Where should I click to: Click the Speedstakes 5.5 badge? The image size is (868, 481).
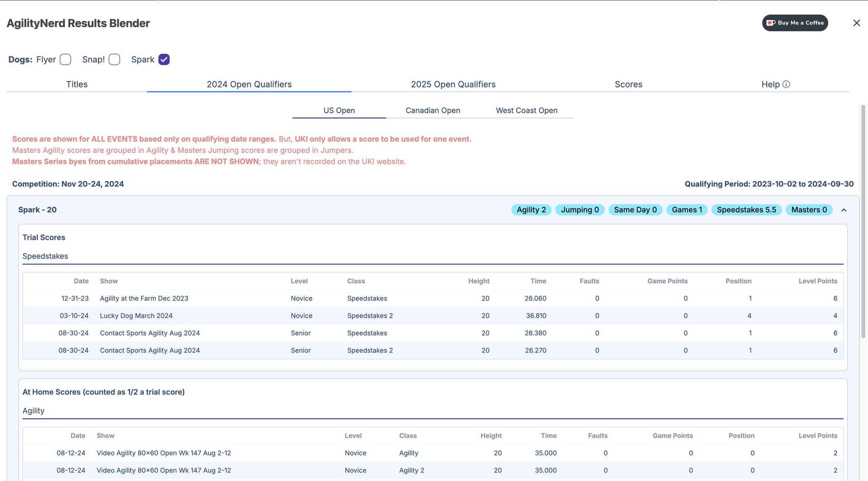746,210
